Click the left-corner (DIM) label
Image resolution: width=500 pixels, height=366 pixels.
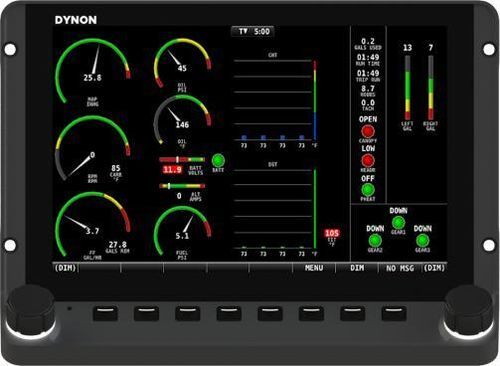(x=65, y=268)
